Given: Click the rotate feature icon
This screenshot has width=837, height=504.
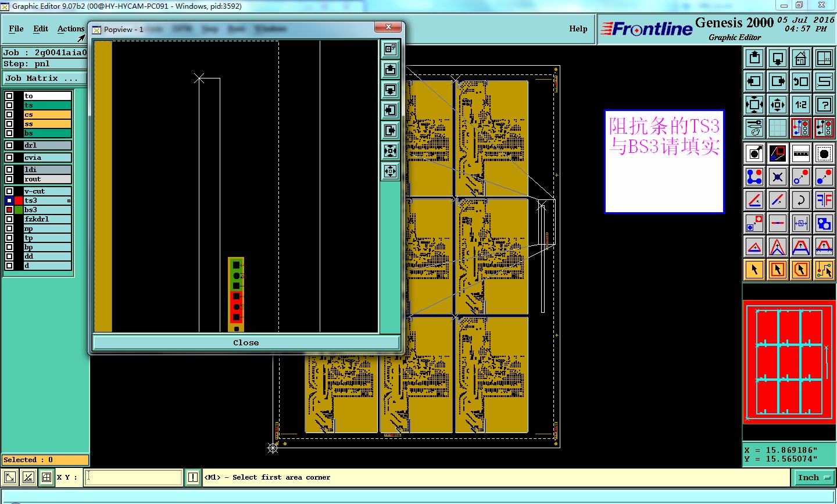Looking at the screenshot, I should click(x=800, y=200).
